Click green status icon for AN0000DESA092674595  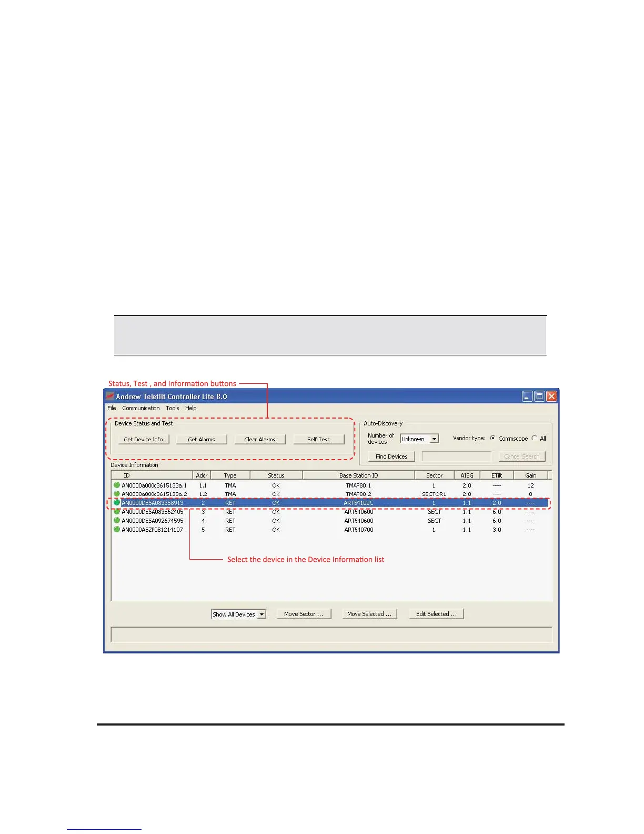tap(117, 520)
